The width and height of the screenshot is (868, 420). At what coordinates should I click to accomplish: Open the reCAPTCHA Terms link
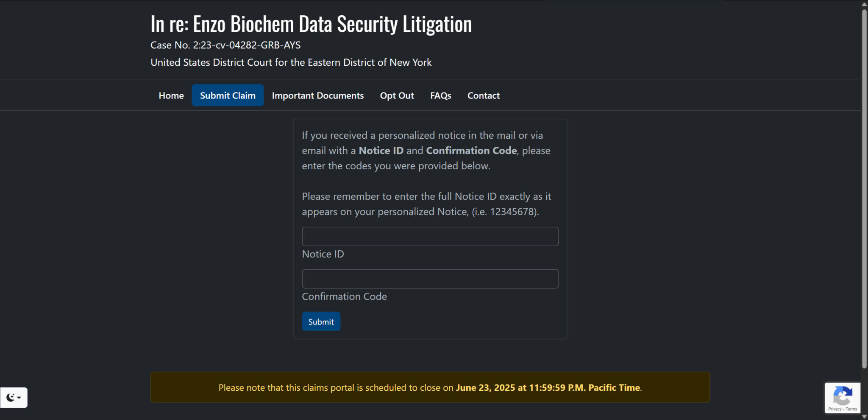click(851, 409)
